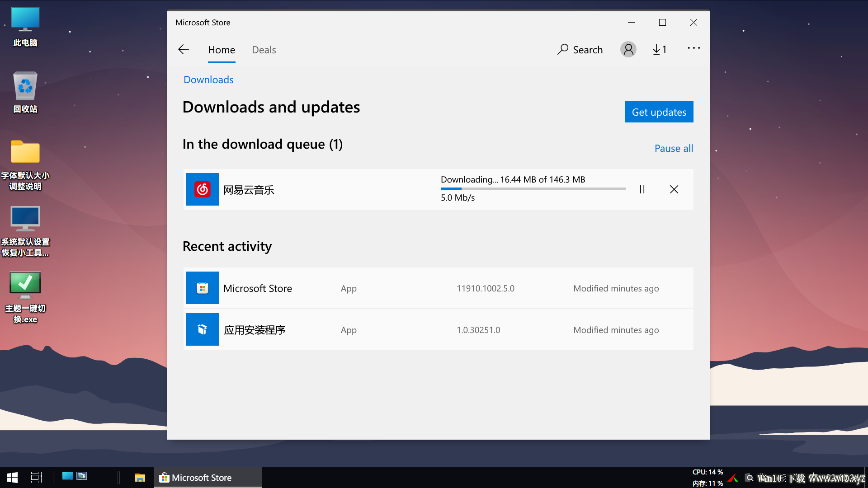868x488 pixels.
Task: Maximize the Microsoft Store window
Action: click(663, 23)
